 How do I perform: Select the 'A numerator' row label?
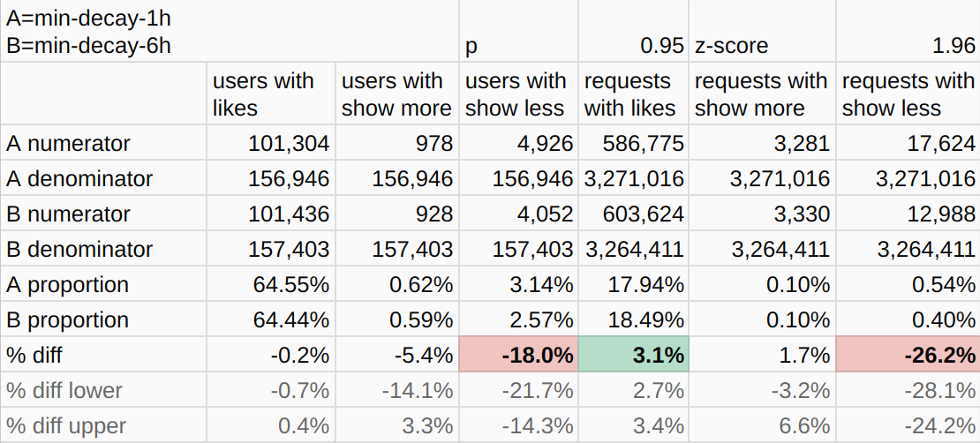tap(103, 143)
